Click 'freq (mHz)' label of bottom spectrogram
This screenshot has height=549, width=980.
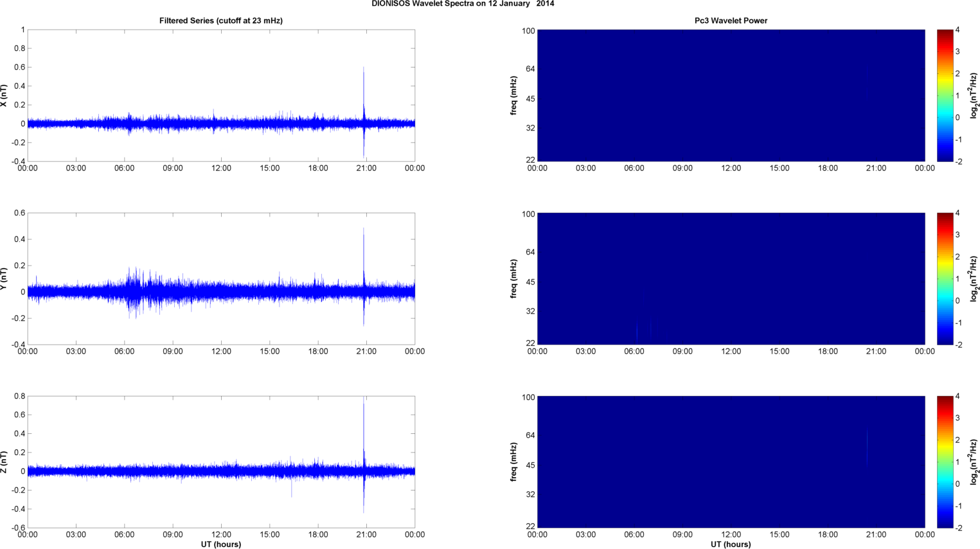coord(514,462)
